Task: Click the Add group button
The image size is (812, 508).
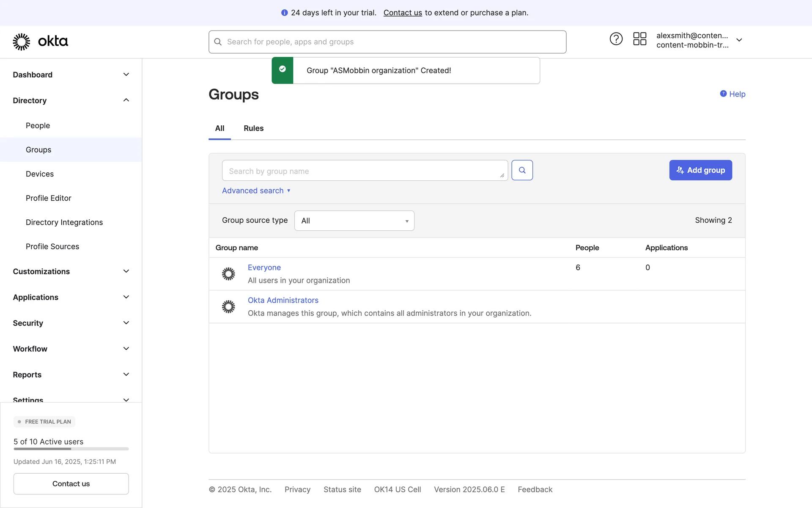Action: coord(700,170)
